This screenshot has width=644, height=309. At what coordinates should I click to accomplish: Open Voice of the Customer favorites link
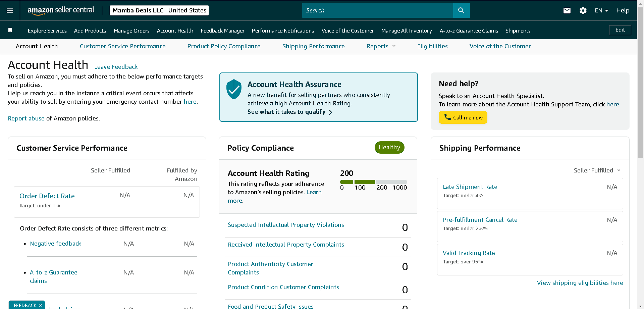click(348, 31)
